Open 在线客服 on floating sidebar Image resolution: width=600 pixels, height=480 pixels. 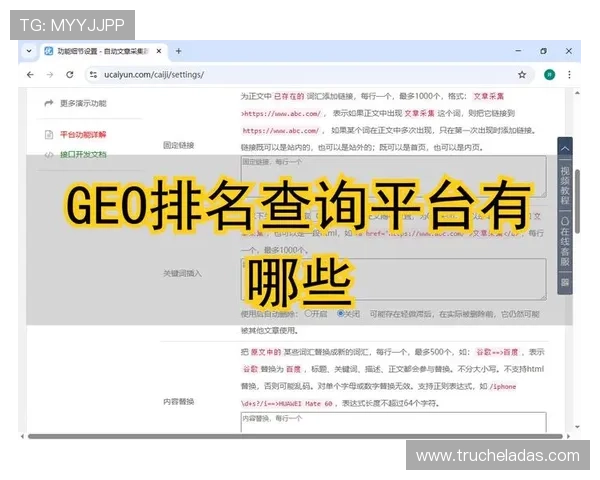565,242
